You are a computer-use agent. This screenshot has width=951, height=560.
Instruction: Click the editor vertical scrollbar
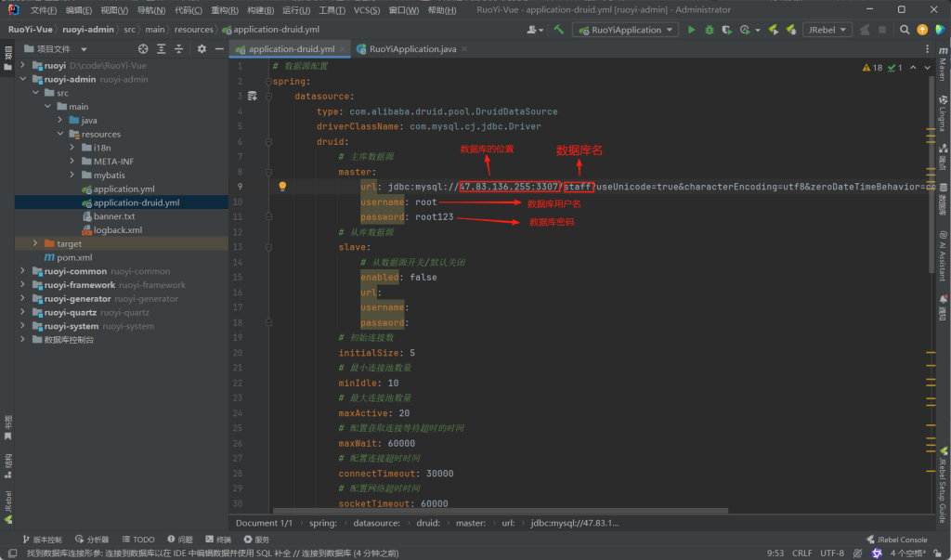931,176
